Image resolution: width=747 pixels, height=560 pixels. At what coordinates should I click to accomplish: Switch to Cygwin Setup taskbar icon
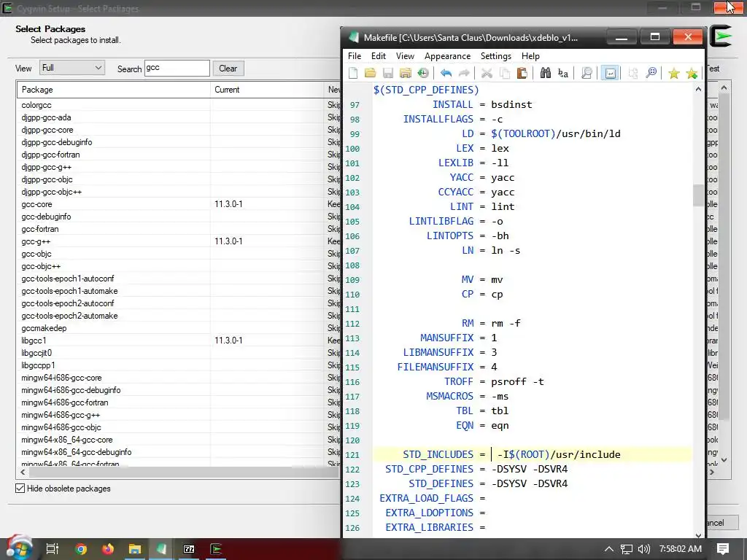pyautogui.click(x=216, y=549)
